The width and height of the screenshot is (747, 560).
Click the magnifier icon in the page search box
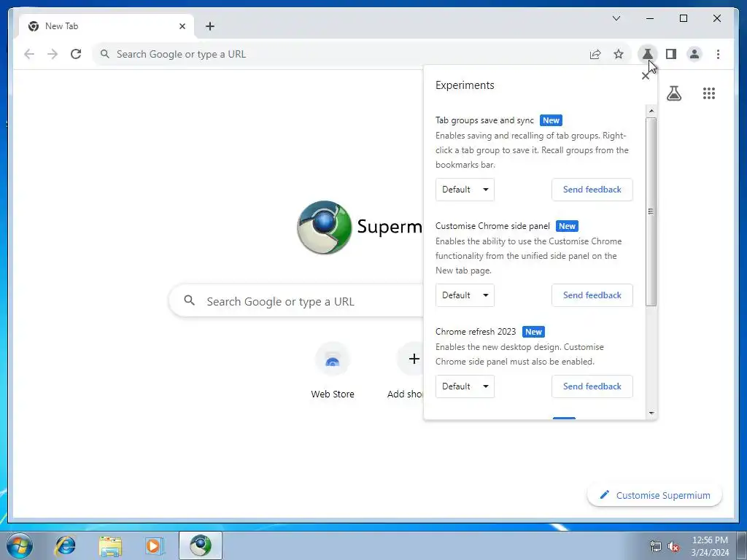click(x=189, y=300)
